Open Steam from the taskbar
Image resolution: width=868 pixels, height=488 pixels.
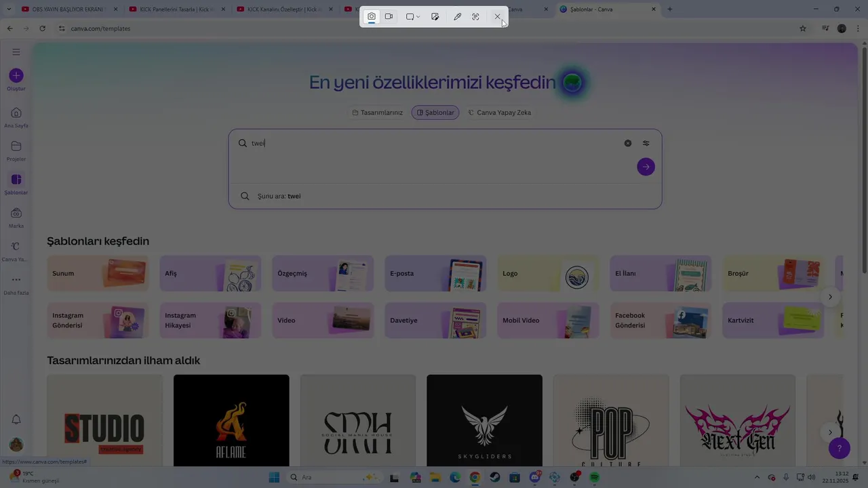point(495,477)
